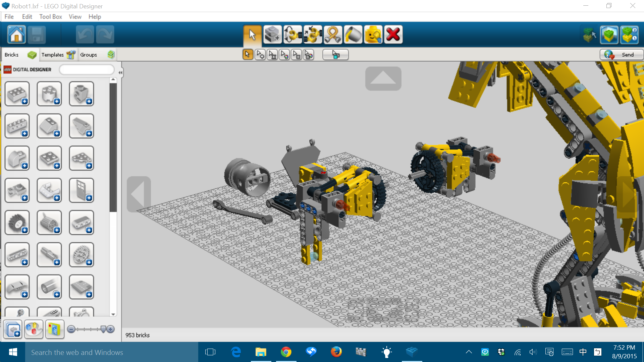The image size is (644, 362).
Task: Click the Save button
Action: (37, 35)
